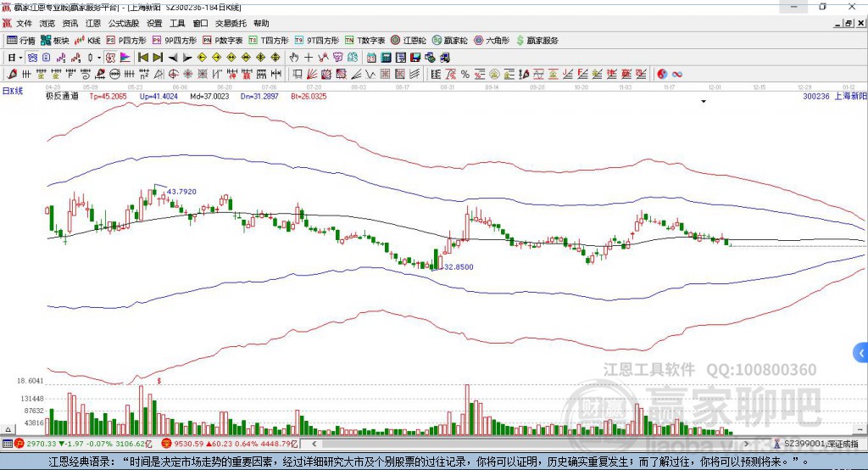The height and width of the screenshot is (470, 868).
Task: Click the Shanghai index 2970.33 status entry
Action: (x=84, y=444)
